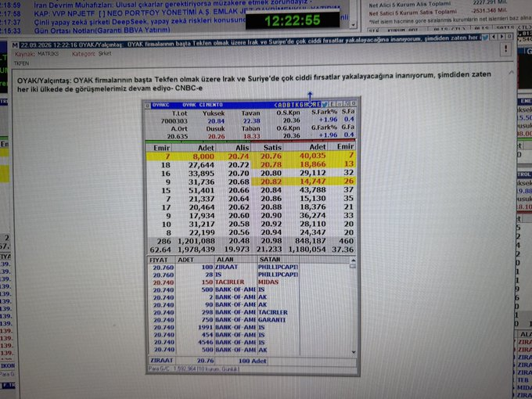This screenshot has width=532, height=399.
Task: Click the ZIRAAT cell in the status bar
Action: coord(161,361)
